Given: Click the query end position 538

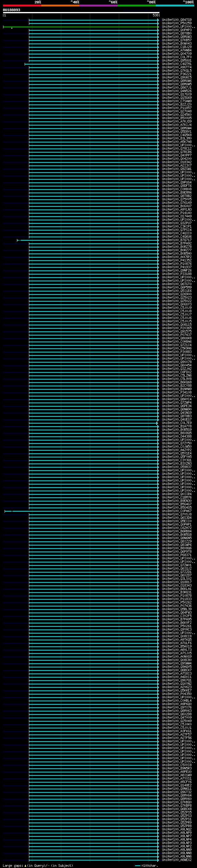Looking at the screenshot, I should pyautogui.click(x=155, y=15).
